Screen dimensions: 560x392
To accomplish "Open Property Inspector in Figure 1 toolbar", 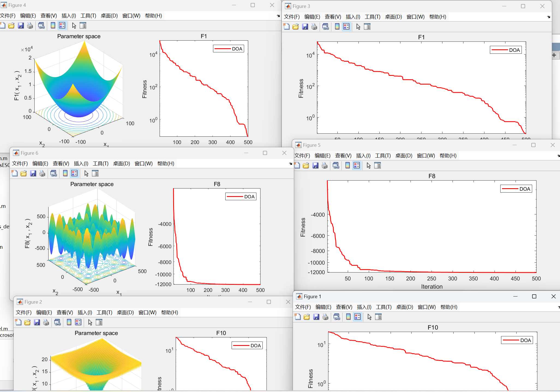I will click(378, 317).
